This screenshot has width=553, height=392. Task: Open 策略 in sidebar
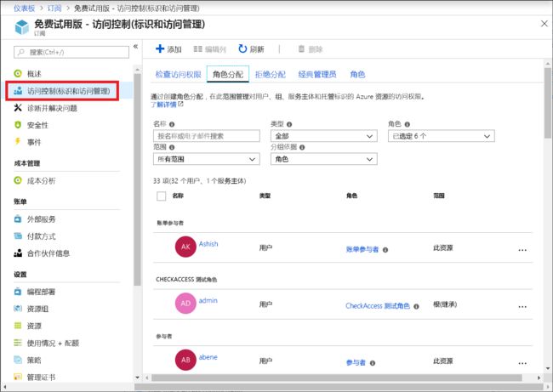tap(28, 360)
